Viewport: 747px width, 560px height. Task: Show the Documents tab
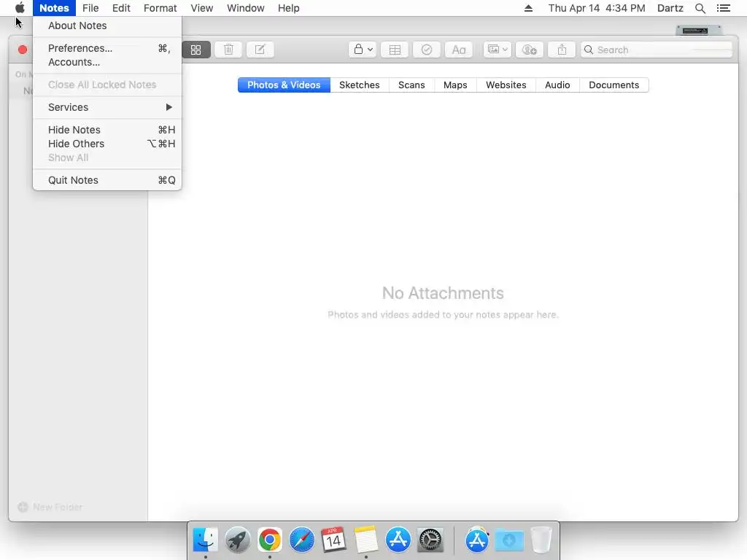(614, 85)
